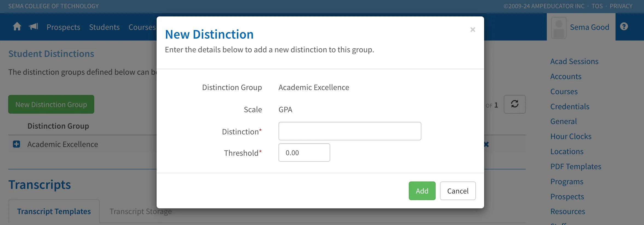Open the TOS link
The height and width of the screenshot is (225, 644).
pos(597,6)
